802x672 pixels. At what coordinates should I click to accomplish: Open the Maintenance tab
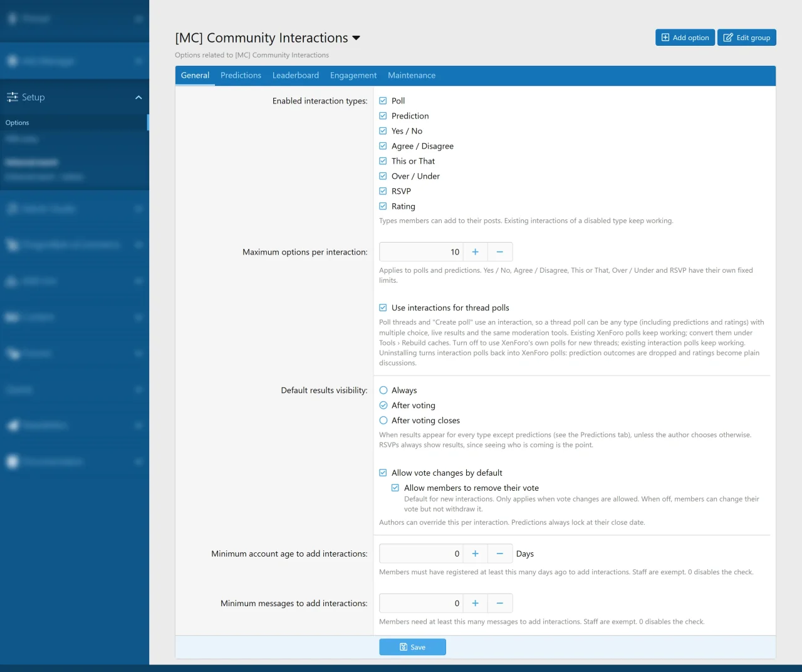(412, 75)
